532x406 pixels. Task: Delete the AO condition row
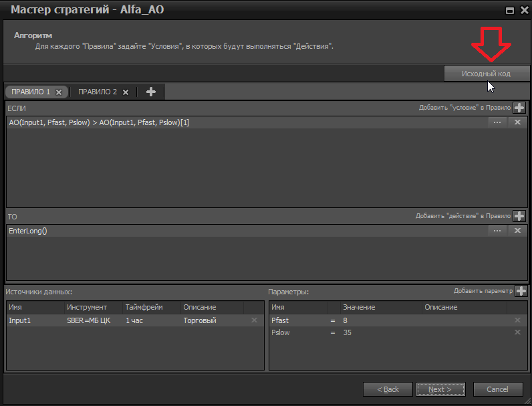click(x=517, y=122)
